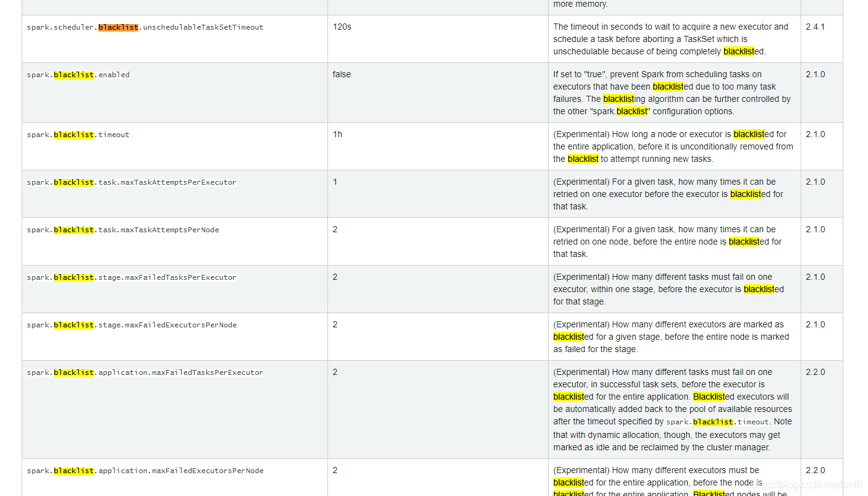Viewport: 868px width, 496px height.
Task: Click spark.scheduler.blacklist.unschedulableTaskSetTimeout property name
Action: pyautogui.click(x=145, y=27)
